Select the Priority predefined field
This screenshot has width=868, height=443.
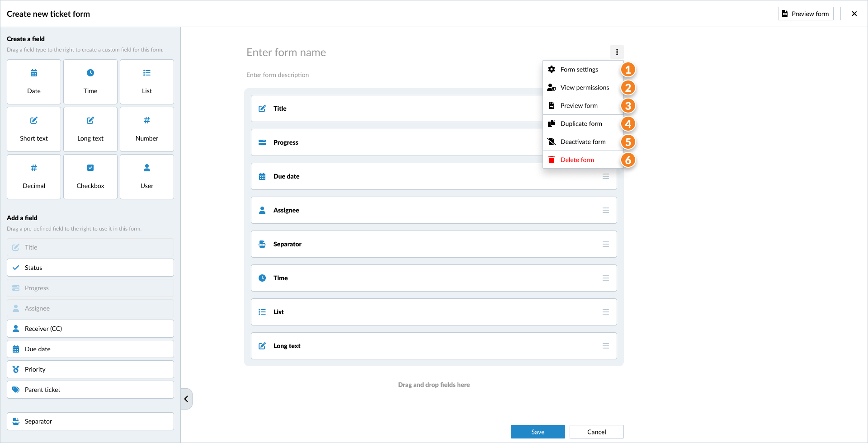(90, 369)
